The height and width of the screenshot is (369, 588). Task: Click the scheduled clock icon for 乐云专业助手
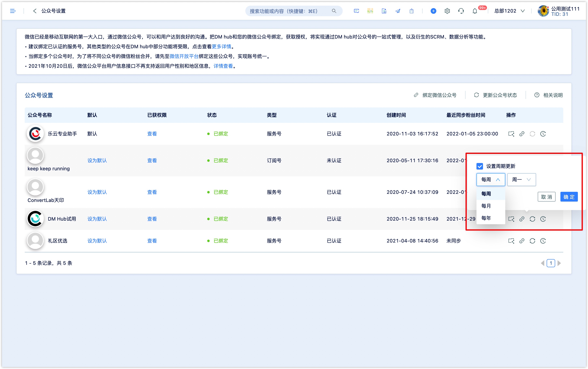point(543,134)
